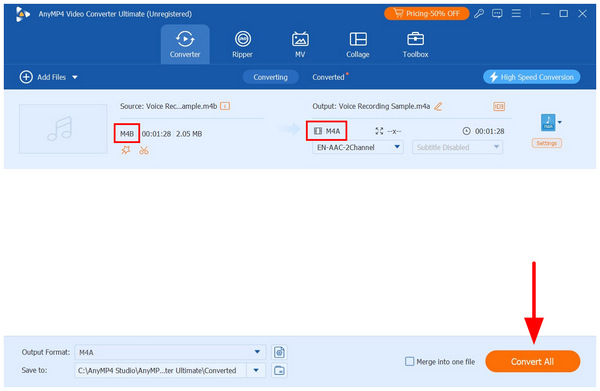Maximize the AnyMP4 window
Screen dimensions: 600x391
[564, 14]
